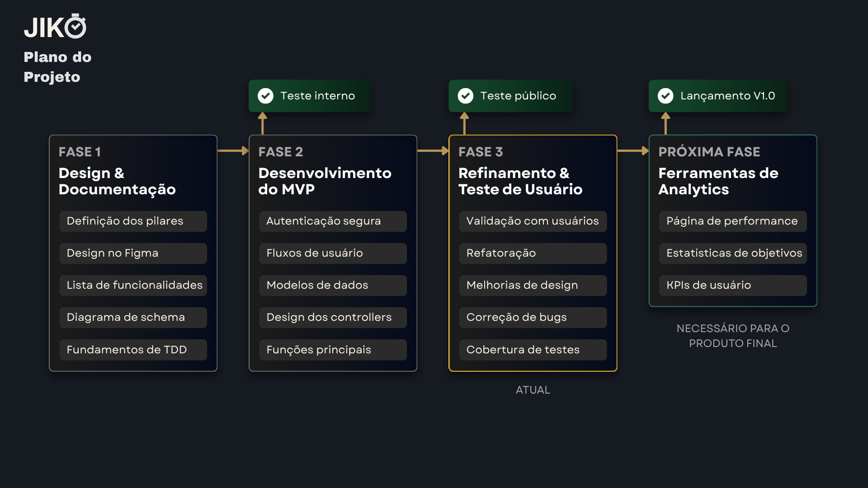This screenshot has height=488, width=868.
Task: Click the upward arrow below Teste público
Action: (x=464, y=123)
